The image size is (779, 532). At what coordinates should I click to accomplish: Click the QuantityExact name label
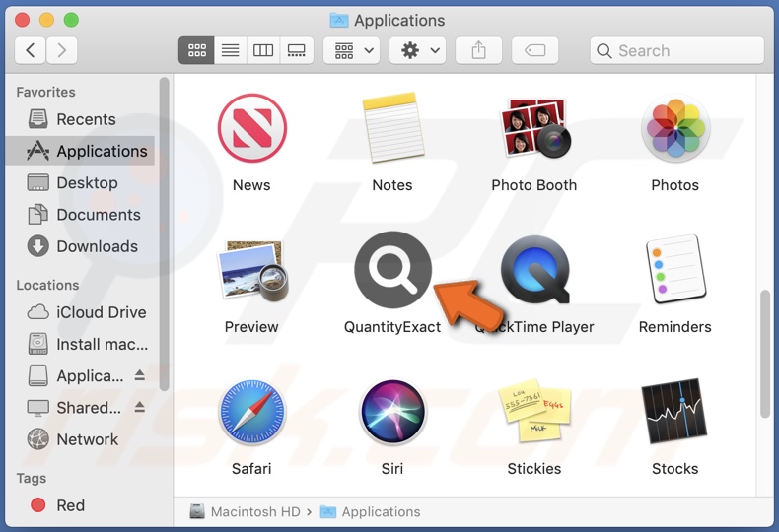tap(392, 327)
